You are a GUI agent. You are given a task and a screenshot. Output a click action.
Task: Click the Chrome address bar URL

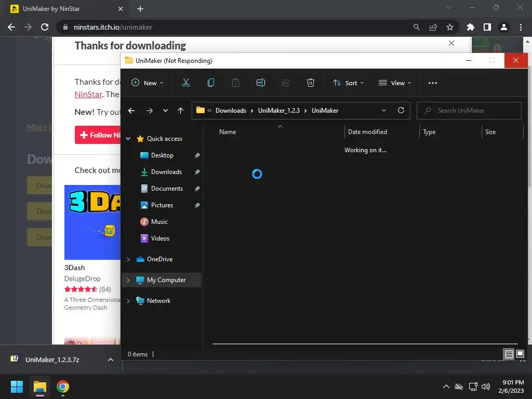tap(113, 27)
